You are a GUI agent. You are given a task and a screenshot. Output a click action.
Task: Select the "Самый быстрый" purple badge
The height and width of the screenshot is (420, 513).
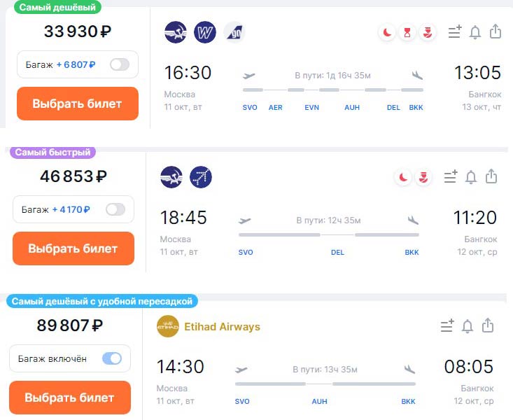click(x=53, y=152)
